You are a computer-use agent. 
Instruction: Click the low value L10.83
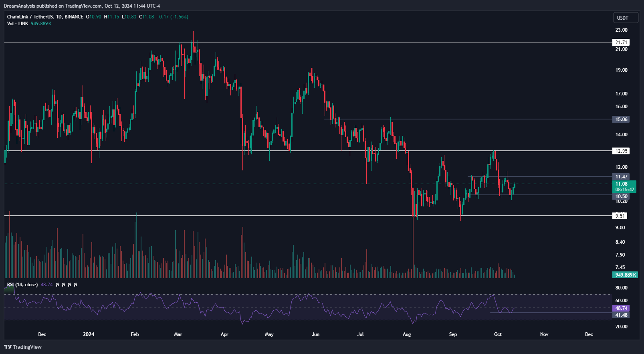tap(129, 17)
